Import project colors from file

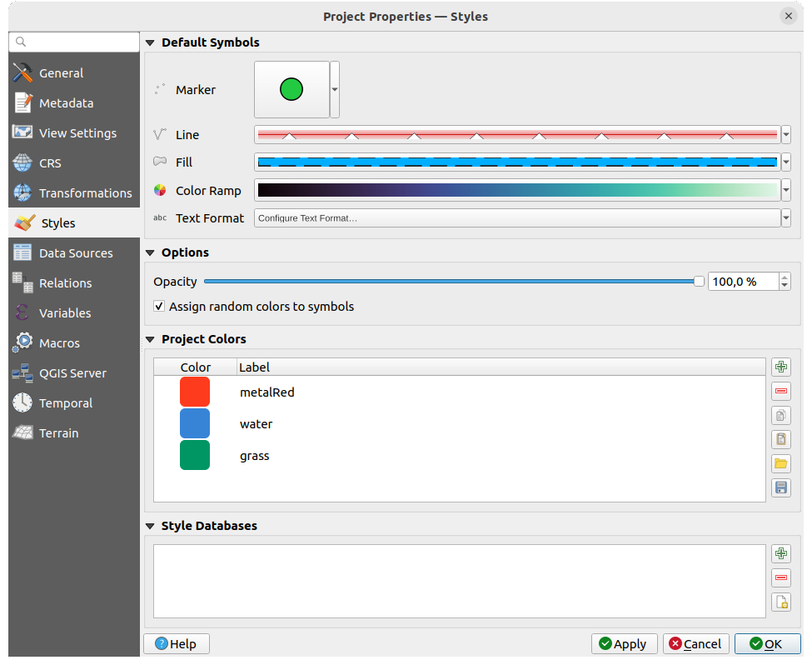pos(780,463)
